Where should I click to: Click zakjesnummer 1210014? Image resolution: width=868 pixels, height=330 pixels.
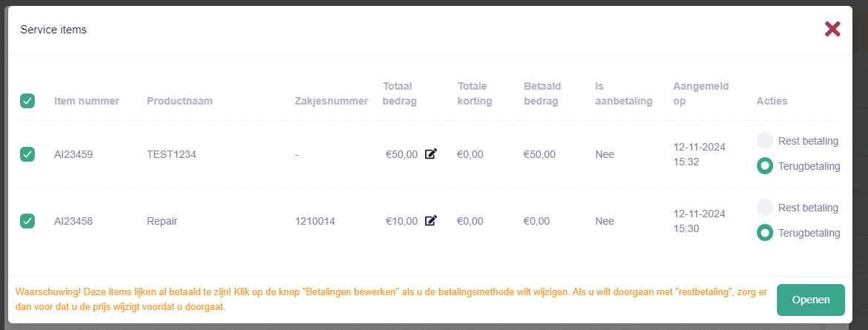point(315,221)
